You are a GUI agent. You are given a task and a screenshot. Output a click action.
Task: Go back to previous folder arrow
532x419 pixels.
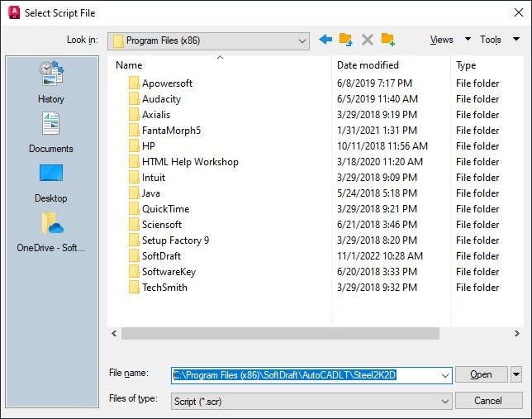click(325, 40)
